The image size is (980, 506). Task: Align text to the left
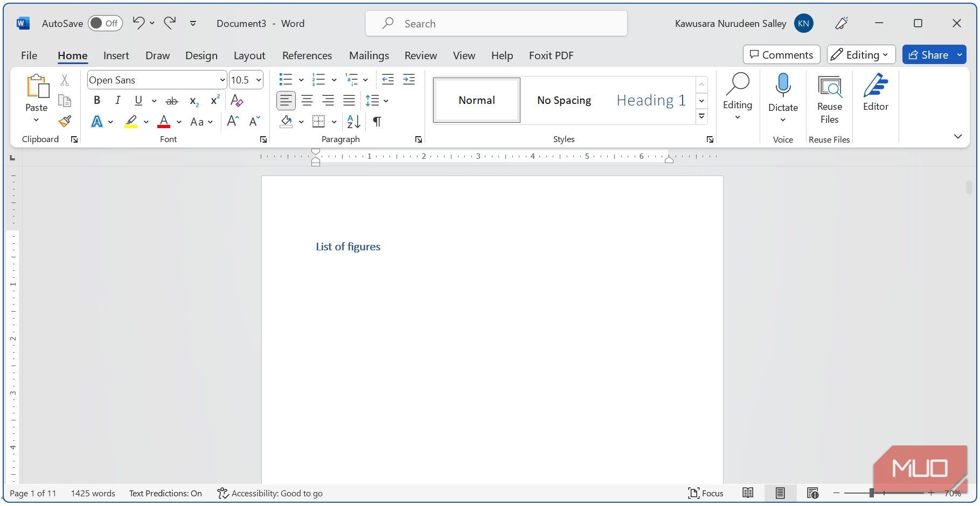(x=286, y=100)
